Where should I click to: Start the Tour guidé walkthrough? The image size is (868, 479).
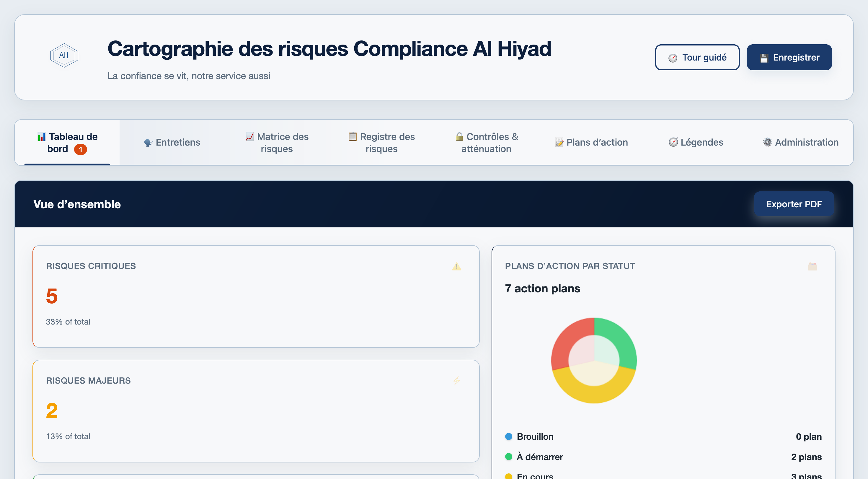[x=697, y=57]
